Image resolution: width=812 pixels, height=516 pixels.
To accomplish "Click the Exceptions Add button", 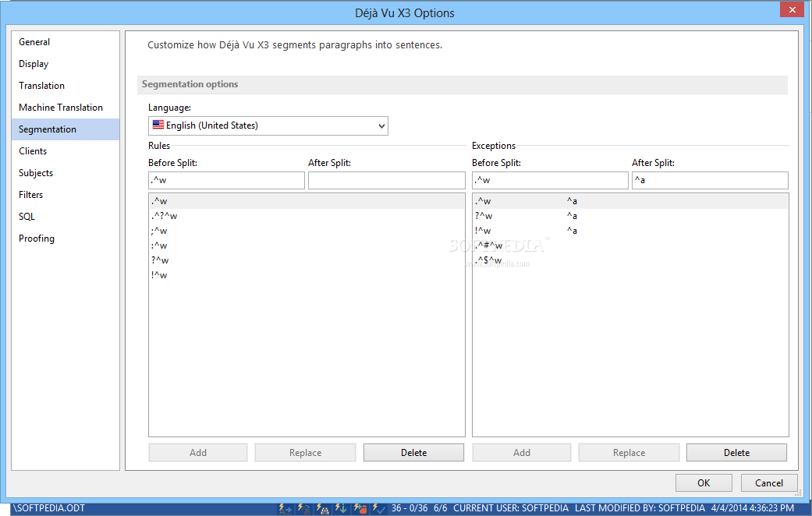I will pyautogui.click(x=522, y=452).
